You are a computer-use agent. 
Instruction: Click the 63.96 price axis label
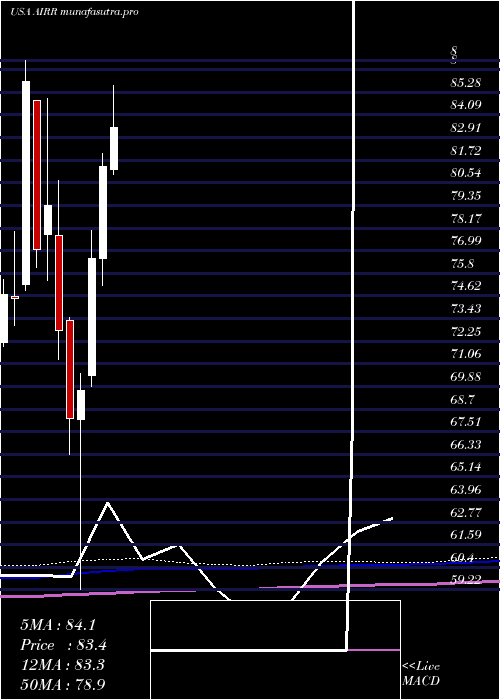pos(466,490)
